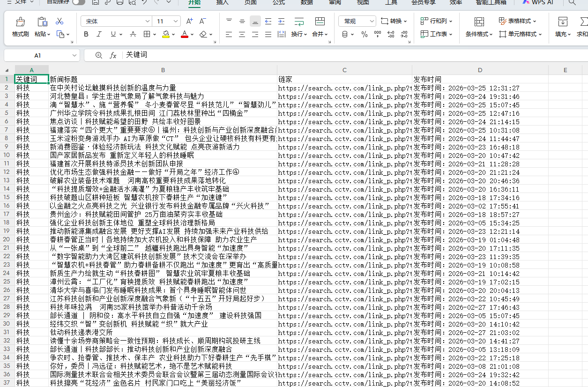Viewport: 588px width, 387px height.
Task: Open the 单元格样式 cell style menu
Action: [520, 34]
